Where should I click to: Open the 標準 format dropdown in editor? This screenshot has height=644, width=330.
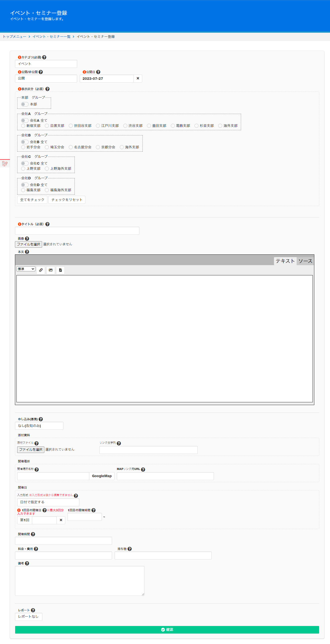point(26,269)
